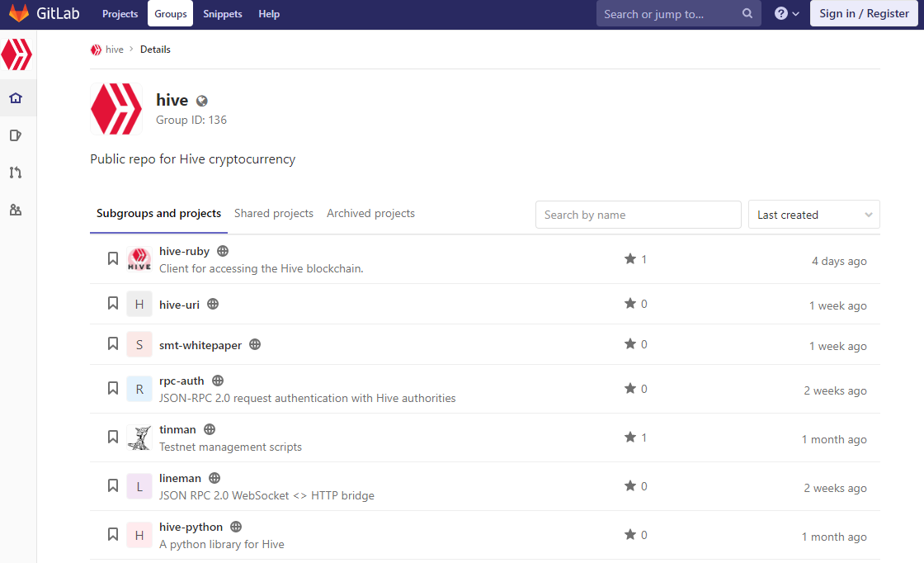Click Search or jump to field
The height and width of the screenshot is (563, 924).
[679, 13]
